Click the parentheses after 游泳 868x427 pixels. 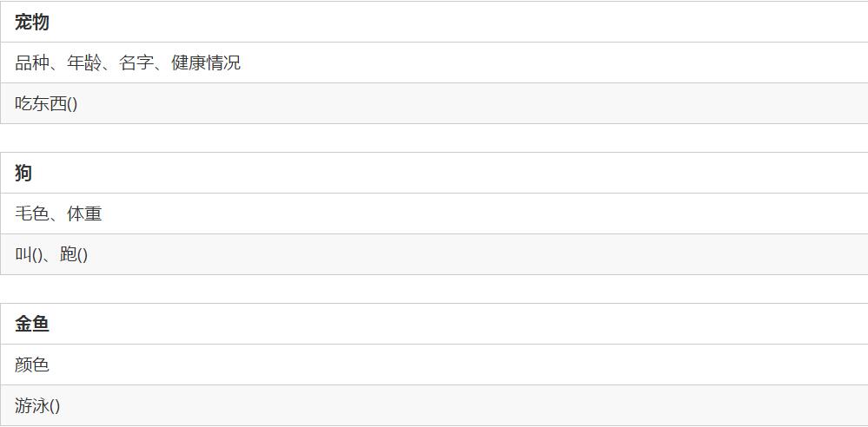[x=55, y=406]
